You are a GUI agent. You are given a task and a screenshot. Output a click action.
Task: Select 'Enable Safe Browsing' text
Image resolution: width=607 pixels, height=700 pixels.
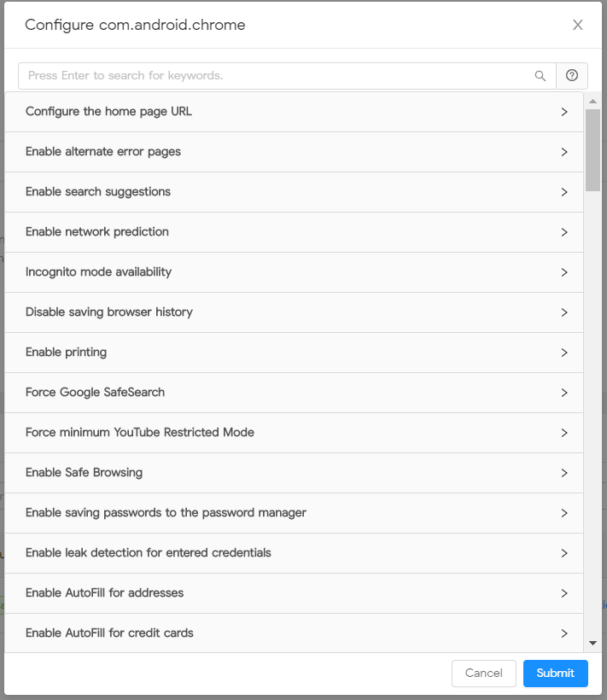pyautogui.click(x=84, y=473)
